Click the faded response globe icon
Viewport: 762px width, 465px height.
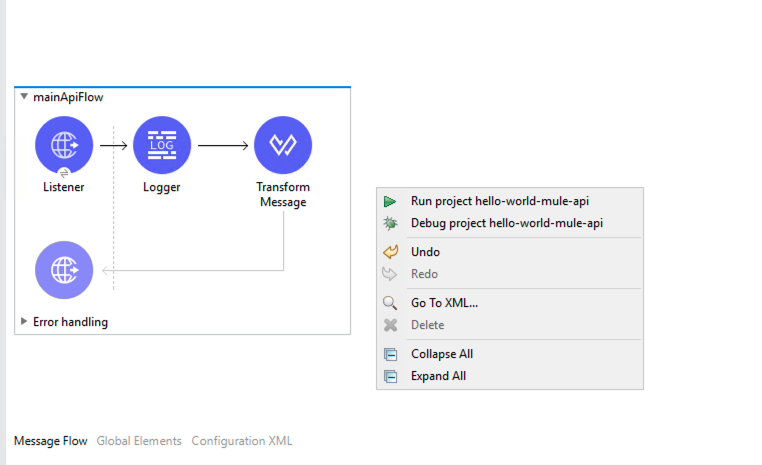tap(64, 270)
